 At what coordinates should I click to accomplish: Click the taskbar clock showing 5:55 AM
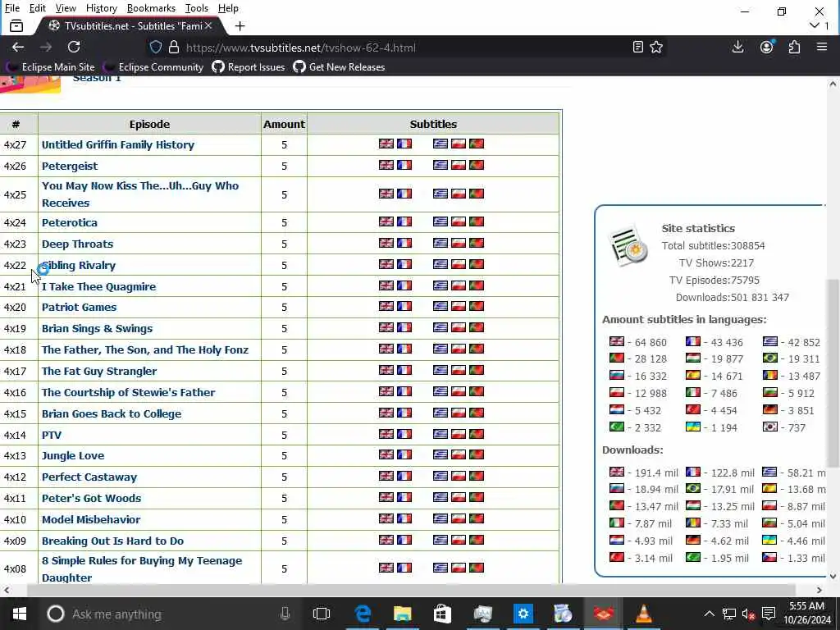click(x=807, y=614)
